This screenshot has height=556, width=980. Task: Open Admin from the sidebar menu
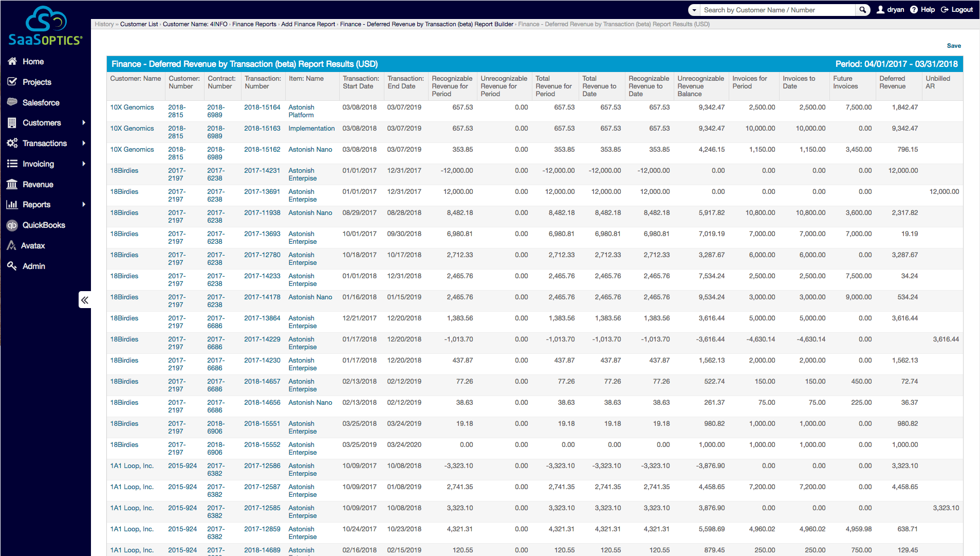[x=34, y=266]
